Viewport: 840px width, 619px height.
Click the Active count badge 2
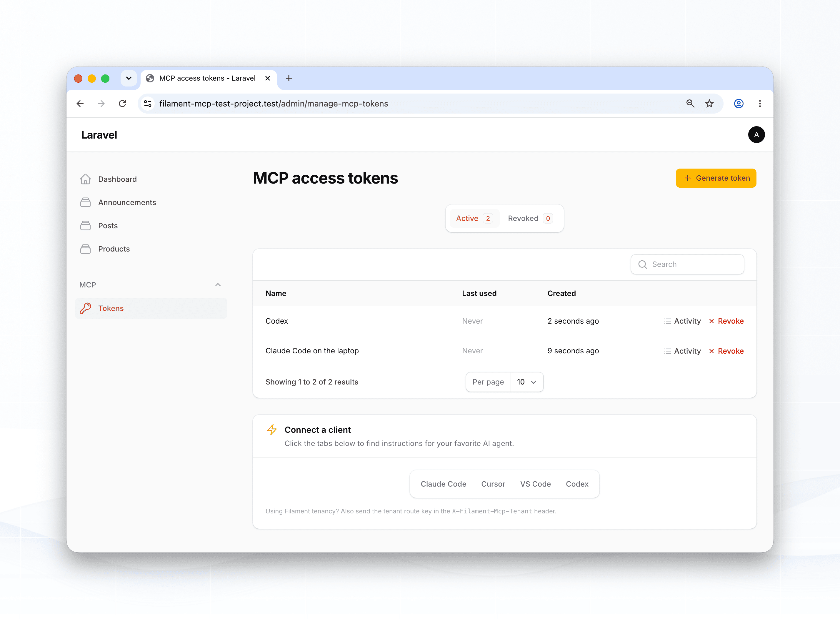(x=488, y=219)
